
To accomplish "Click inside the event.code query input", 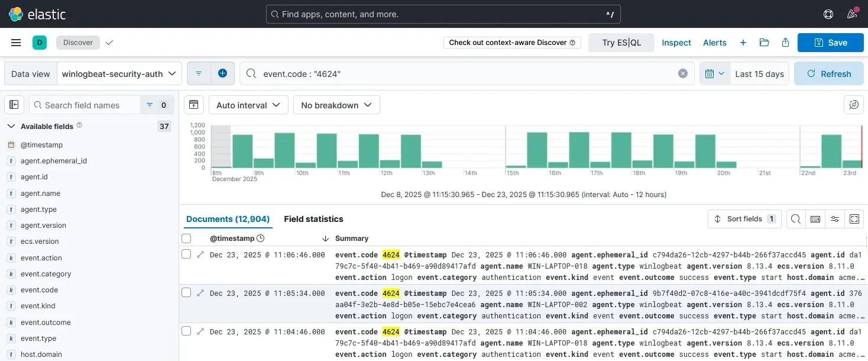I will click(x=414, y=73).
